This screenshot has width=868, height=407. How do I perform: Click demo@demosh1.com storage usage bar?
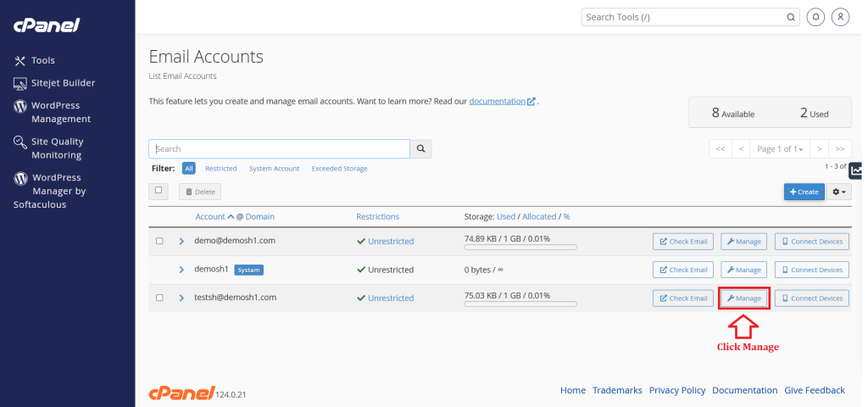[520, 247]
